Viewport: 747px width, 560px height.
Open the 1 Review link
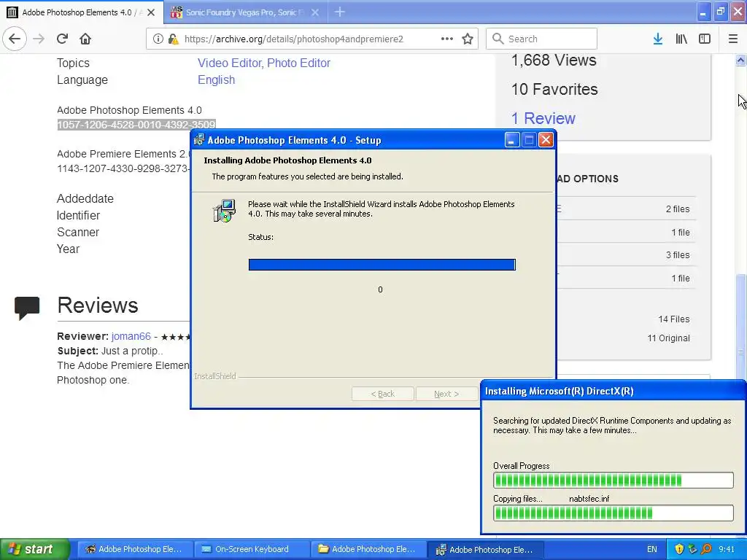pyautogui.click(x=543, y=118)
